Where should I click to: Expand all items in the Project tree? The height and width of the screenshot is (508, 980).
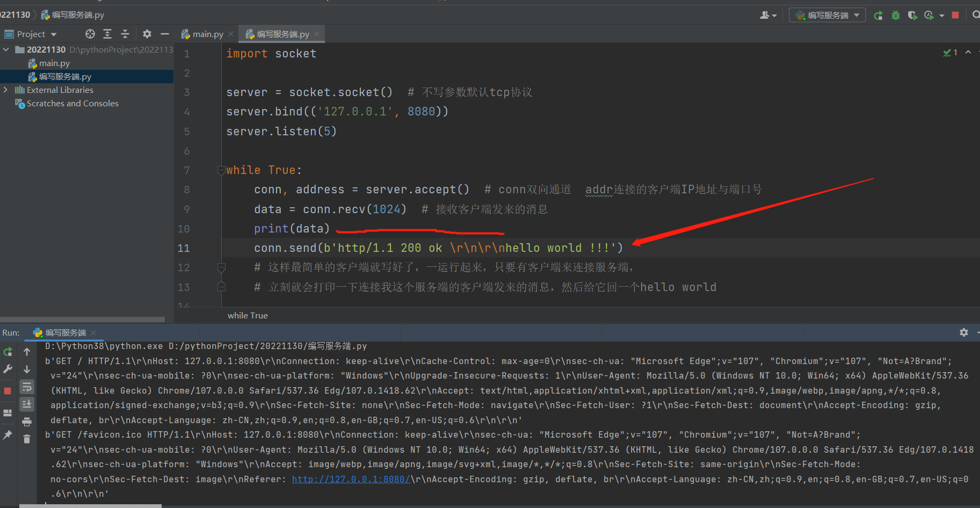(x=107, y=34)
